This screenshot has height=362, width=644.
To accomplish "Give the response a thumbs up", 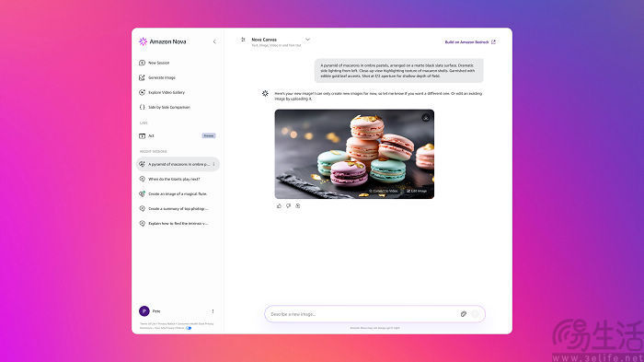I will [279, 205].
